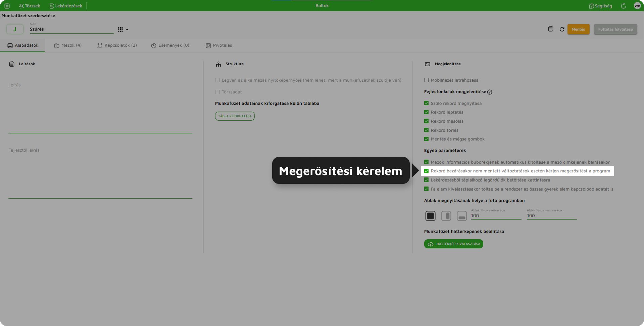Switch to the Kapcsolatok (2) tab

(117, 45)
